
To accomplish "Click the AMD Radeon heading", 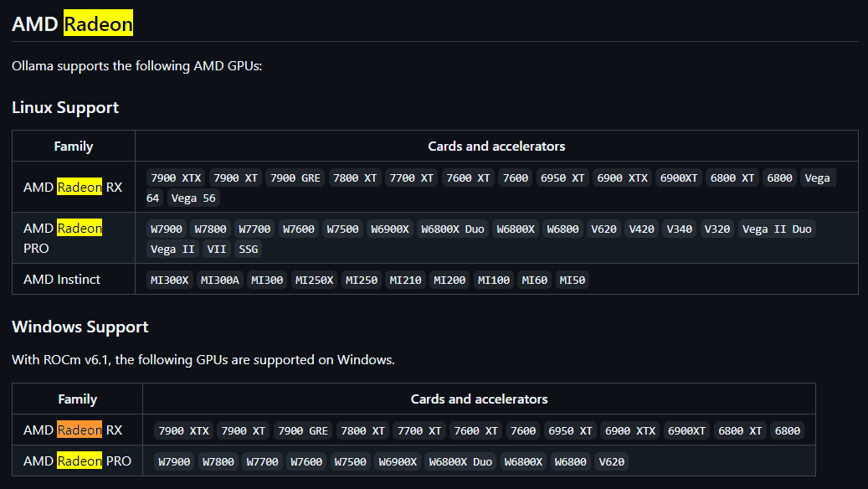I will coord(72,23).
